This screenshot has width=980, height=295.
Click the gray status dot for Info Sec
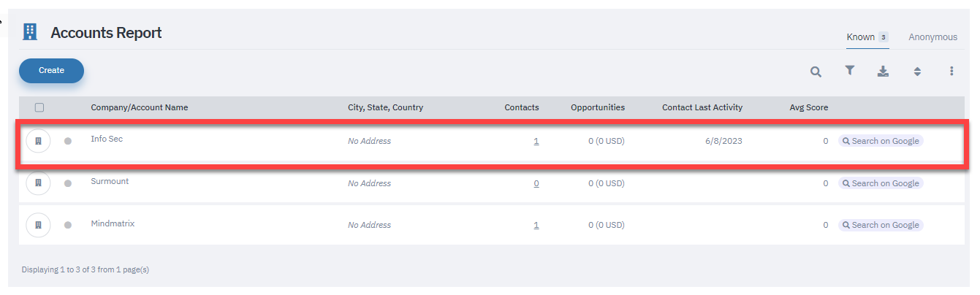68,141
